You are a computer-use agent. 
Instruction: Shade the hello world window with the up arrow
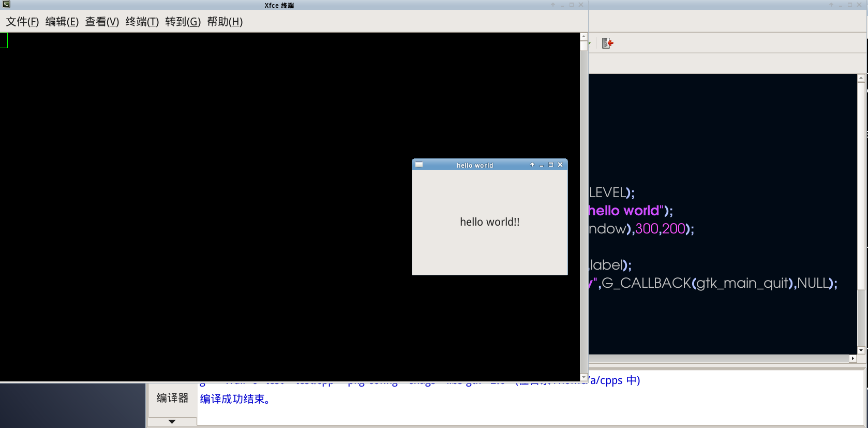pos(532,165)
